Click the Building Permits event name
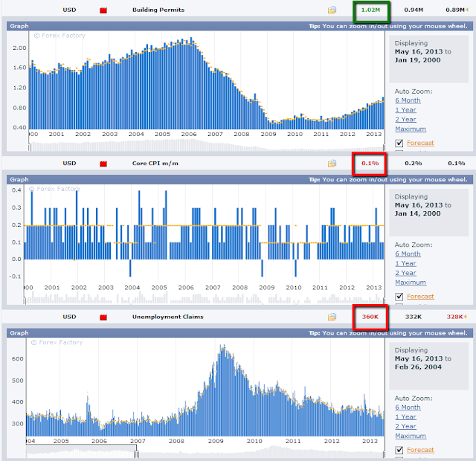Screen dimensions: 476x461 point(158,10)
